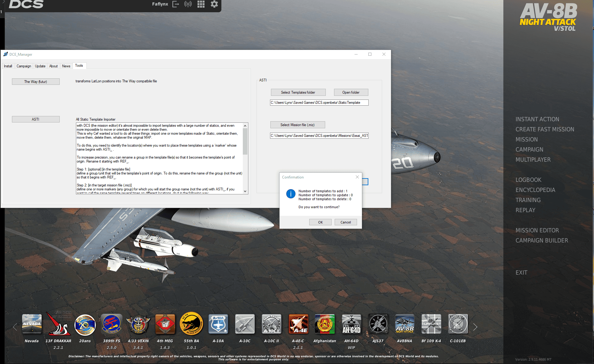594x364 pixels.
Task: Select the A-4E-C module icon
Action: point(298,324)
